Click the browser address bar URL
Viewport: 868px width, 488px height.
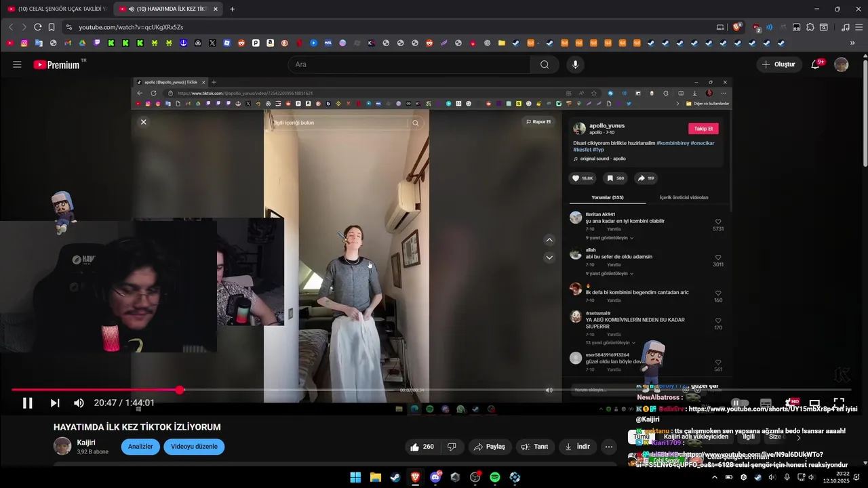pyautogui.click(x=131, y=27)
